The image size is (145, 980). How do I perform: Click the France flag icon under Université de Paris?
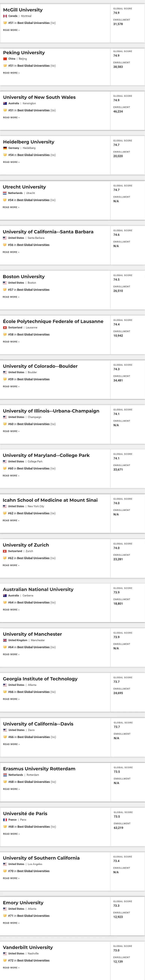tap(5, 820)
